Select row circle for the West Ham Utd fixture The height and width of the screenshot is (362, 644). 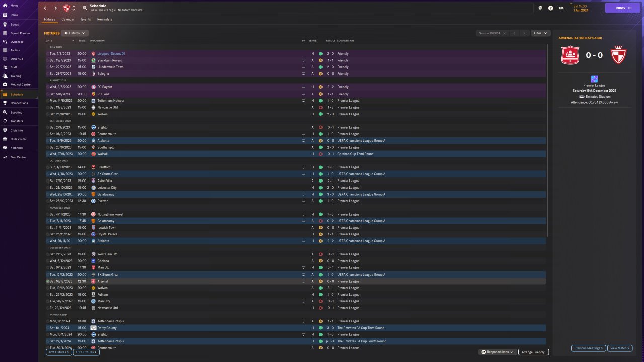(x=48, y=254)
